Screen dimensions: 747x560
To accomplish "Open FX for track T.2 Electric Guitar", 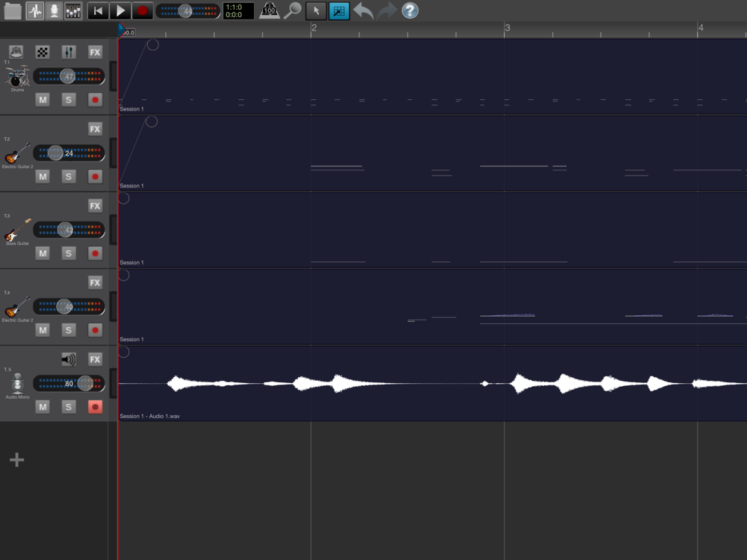I will click(x=95, y=128).
